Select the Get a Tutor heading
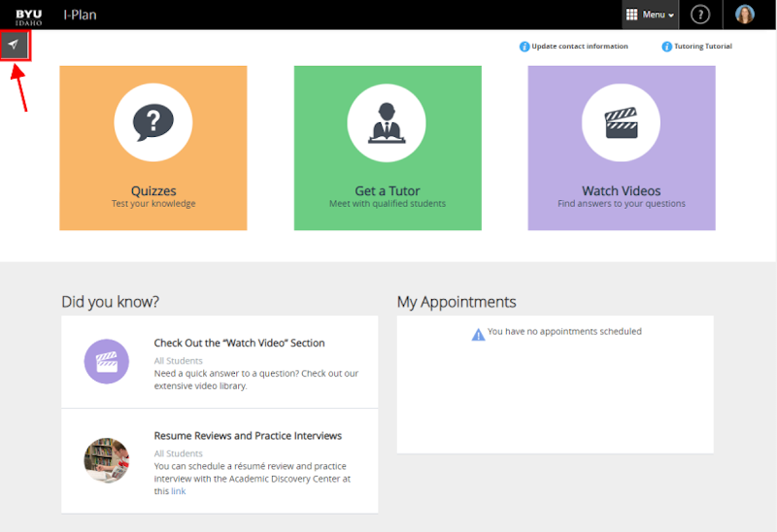777x532 pixels. click(x=387, y=191)
